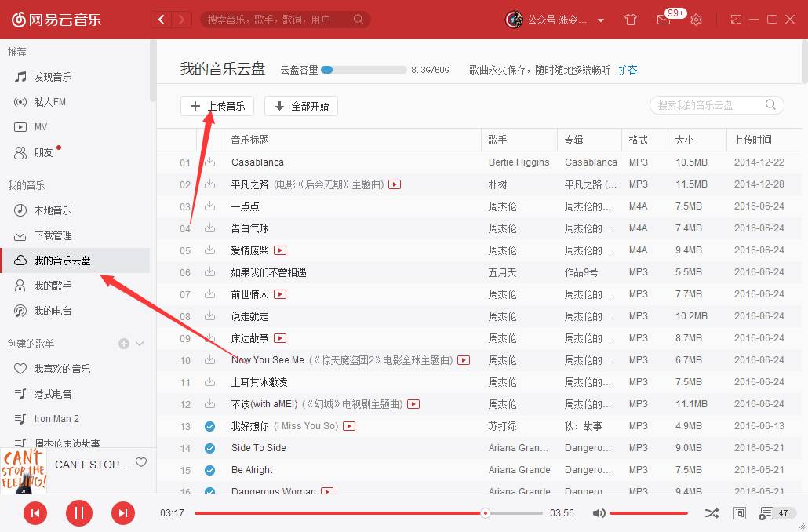Download the song 土耳其冰激凌
The image size is (808, 532).
tap(209, 382)
